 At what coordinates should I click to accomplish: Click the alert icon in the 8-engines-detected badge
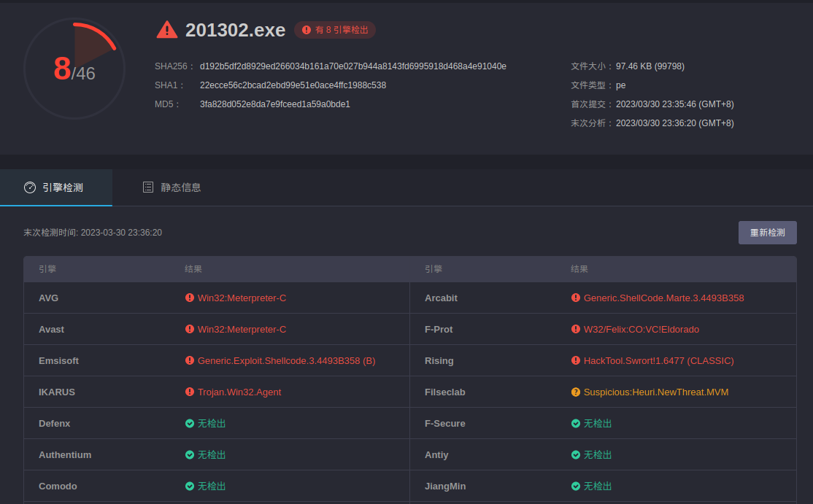pyautogui.click(x=307, y=30)
